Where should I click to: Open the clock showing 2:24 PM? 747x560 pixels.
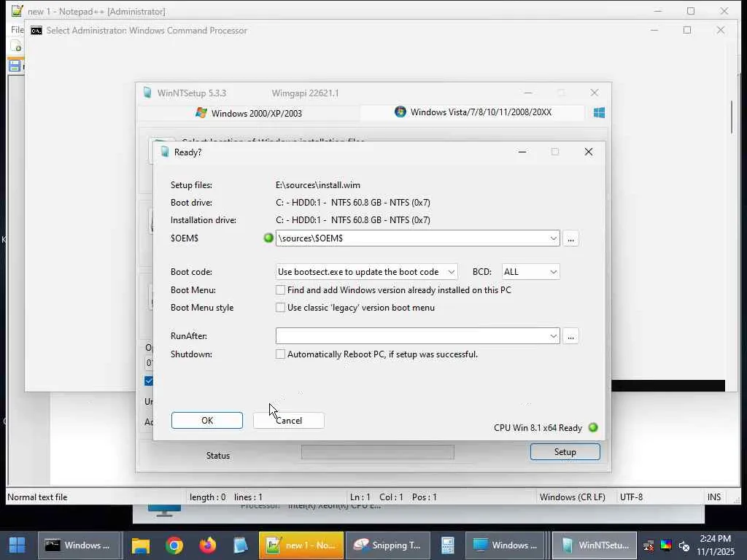click(716, 545)
